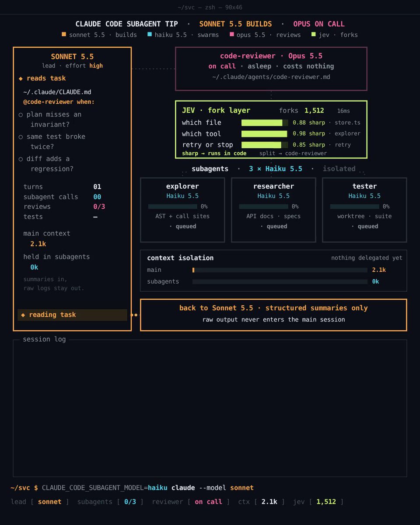This screenshot has width=420, height=525.
Task: Click the researcher card progress bar
Action: [x=263, y=206]
